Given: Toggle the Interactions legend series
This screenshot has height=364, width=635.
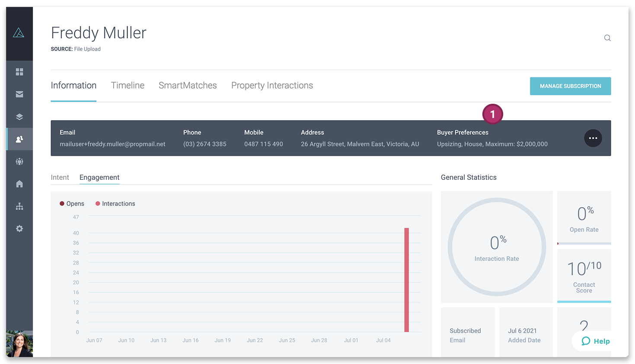Looking at the screenshot, I should [115, 204].
